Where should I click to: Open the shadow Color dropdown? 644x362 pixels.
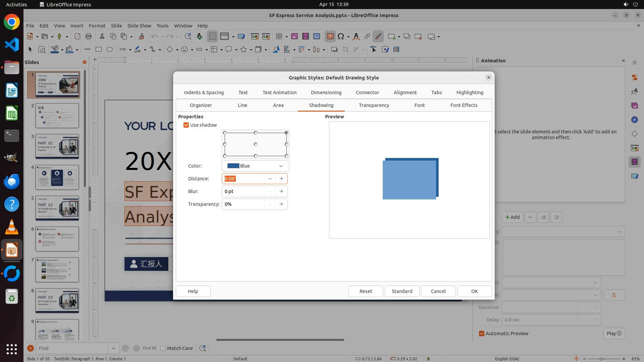[255, 166]
